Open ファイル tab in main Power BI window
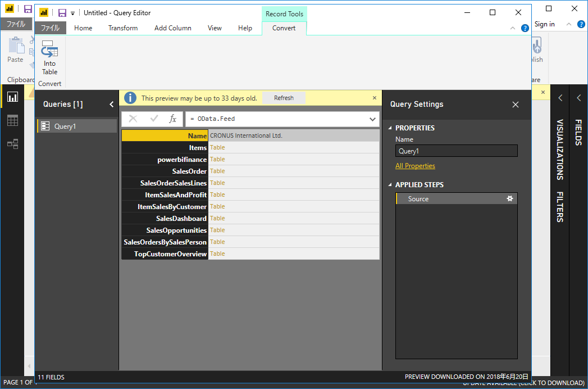This screenshot has width=588, height=389. click(16, 24)
